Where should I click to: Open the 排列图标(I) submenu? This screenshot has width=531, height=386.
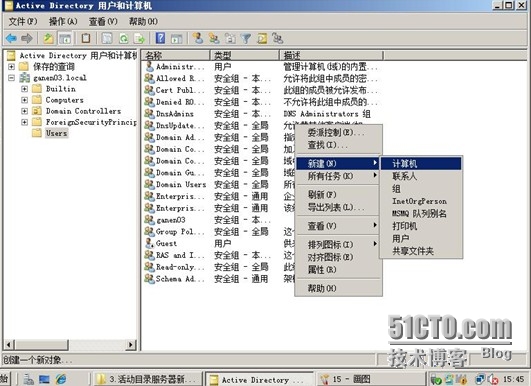[339, 244]
